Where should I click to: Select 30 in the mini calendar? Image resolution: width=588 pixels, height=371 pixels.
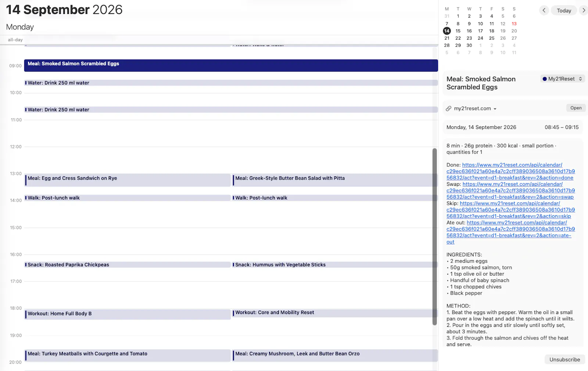pyautogui.click(x=469, y=46)
